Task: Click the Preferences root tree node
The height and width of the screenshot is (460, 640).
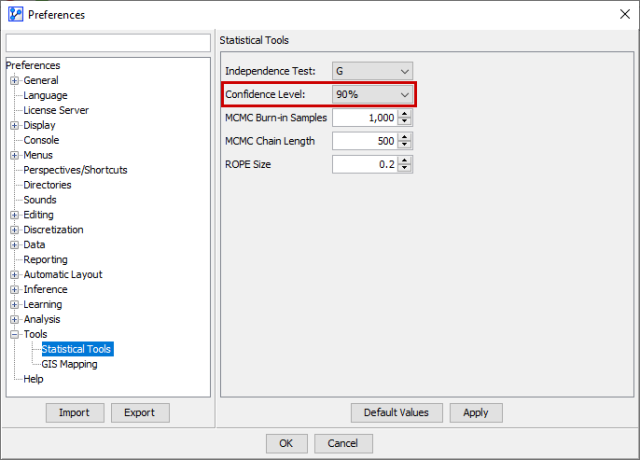Action: [x=33, y=65]
